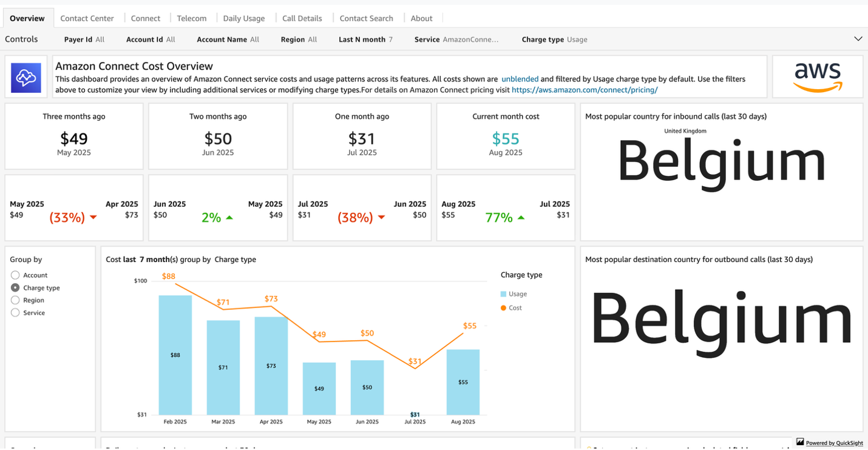This screenshot has height=450, width=868.
Task: Click the small United Kingdom label
Action: tap(685, 131)
